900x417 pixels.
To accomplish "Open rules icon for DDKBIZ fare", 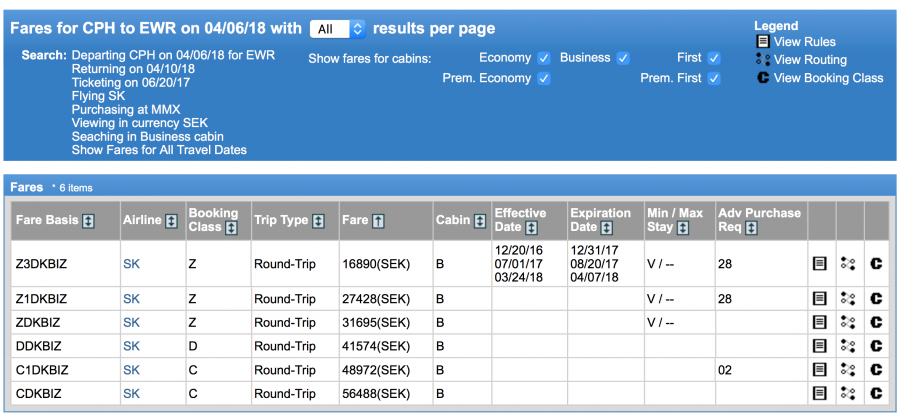I will tap(819, 346).
